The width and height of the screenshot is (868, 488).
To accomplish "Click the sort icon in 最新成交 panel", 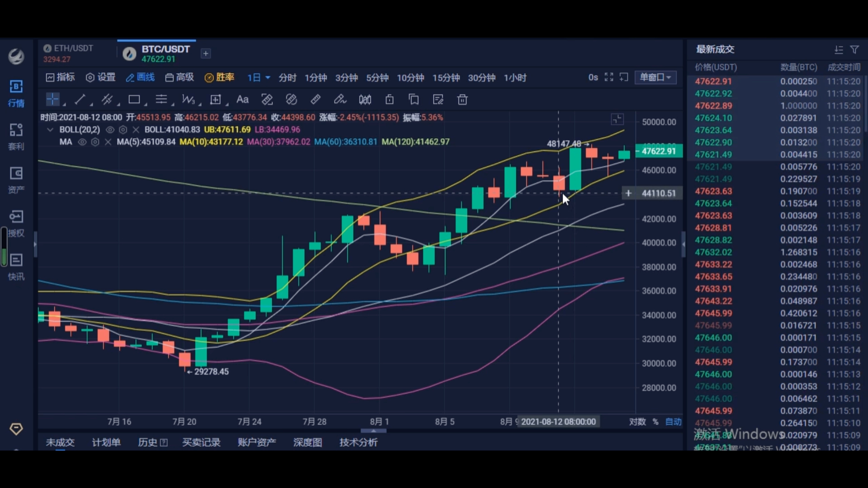I will (x=839, y=49).
